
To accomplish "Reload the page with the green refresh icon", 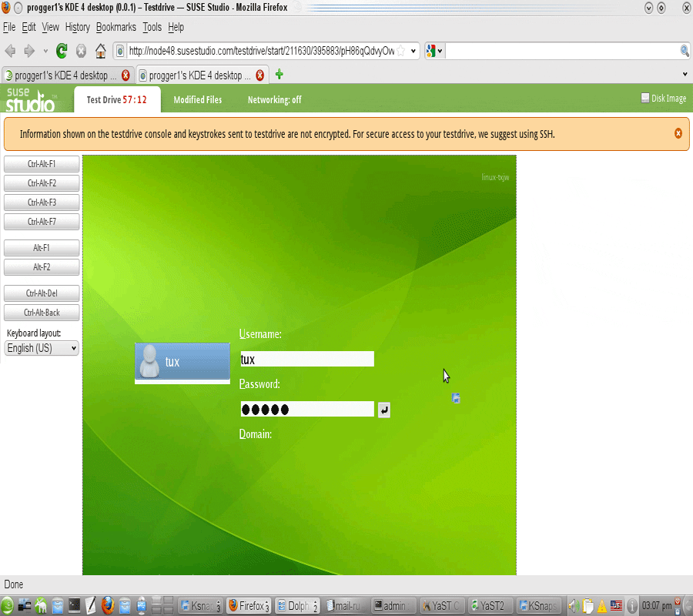I will pyautogui.click(x=62, y=52).
